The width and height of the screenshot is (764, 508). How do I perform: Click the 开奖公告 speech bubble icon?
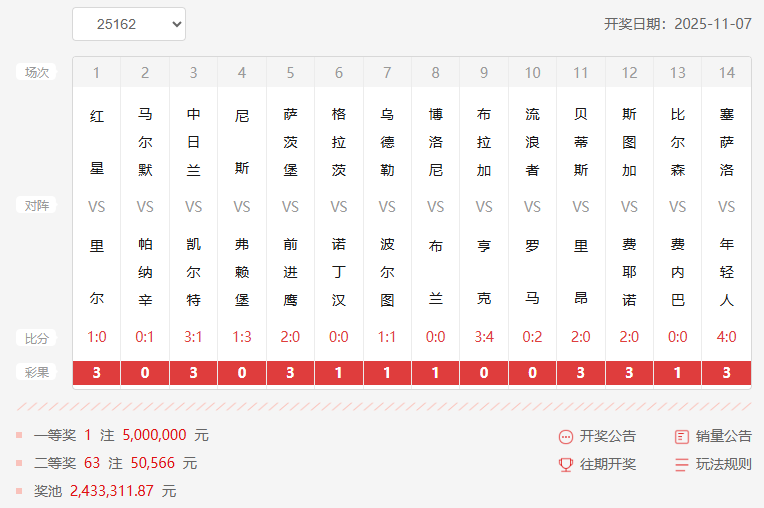pos(566,437)
